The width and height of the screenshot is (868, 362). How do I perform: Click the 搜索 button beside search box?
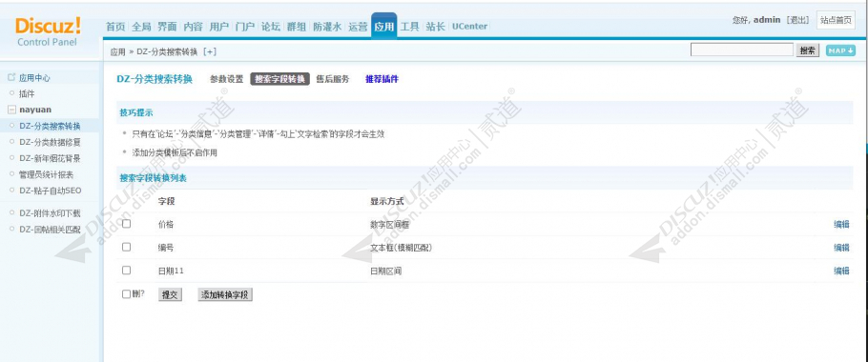[x=808, y=50]
